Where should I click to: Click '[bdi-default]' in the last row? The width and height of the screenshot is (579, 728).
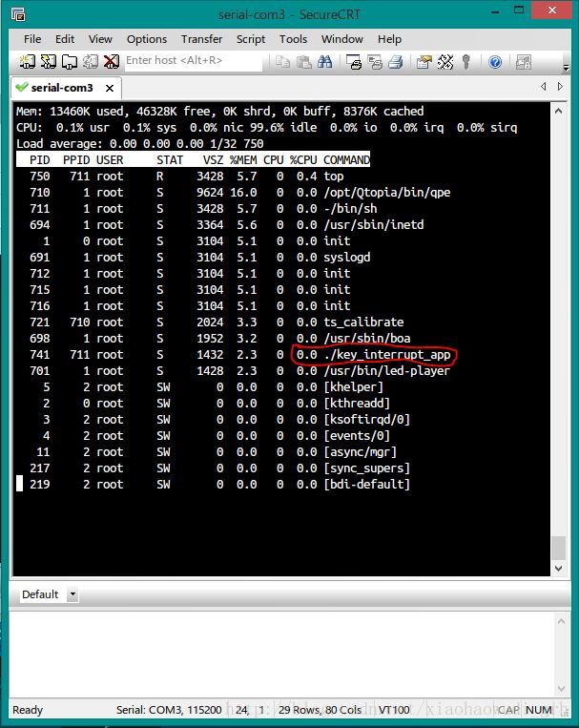367,485
